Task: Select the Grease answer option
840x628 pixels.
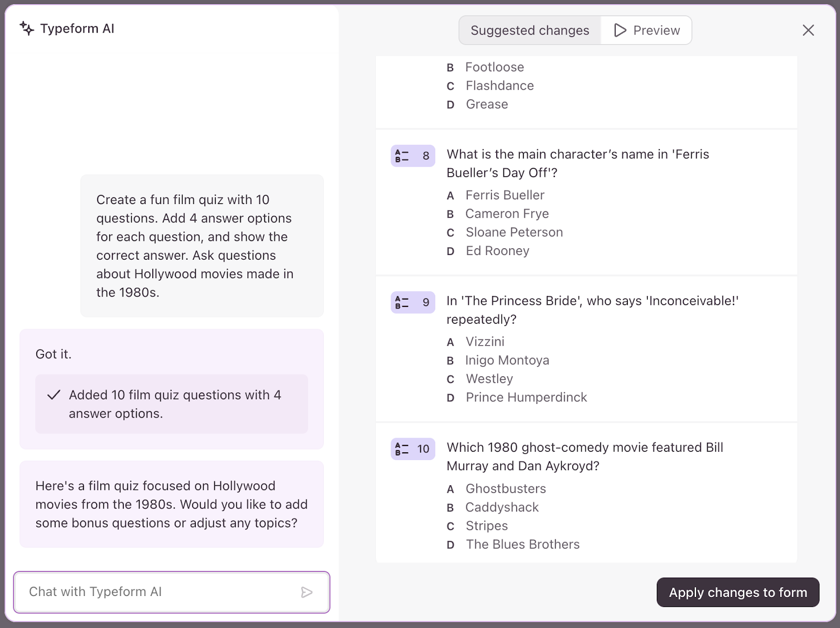Action: (487, 104)
